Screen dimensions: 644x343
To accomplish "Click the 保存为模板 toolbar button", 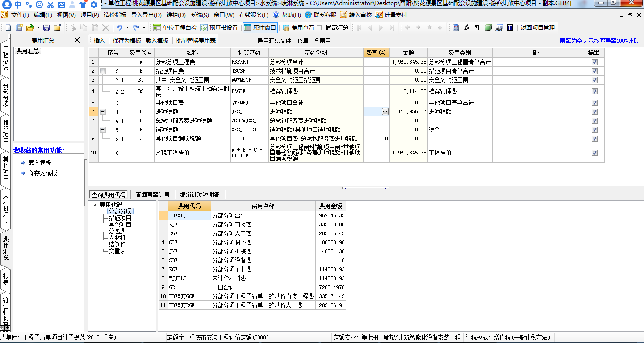I will [x=127, y=41].
